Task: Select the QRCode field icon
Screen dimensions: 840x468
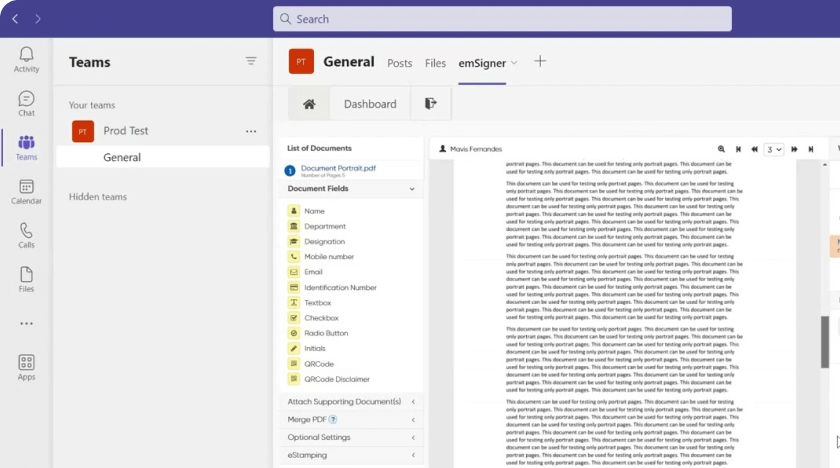Action: click(293, 364)
